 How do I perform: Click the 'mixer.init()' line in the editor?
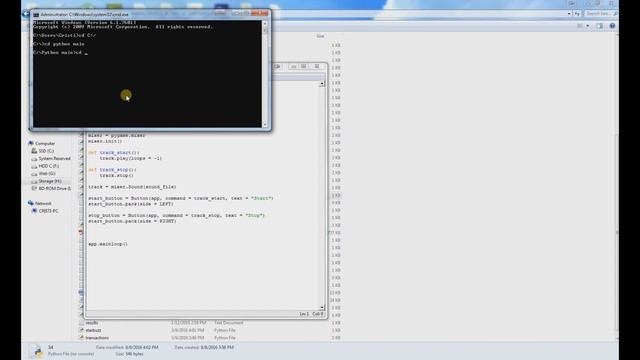click(x=105, y=141)
